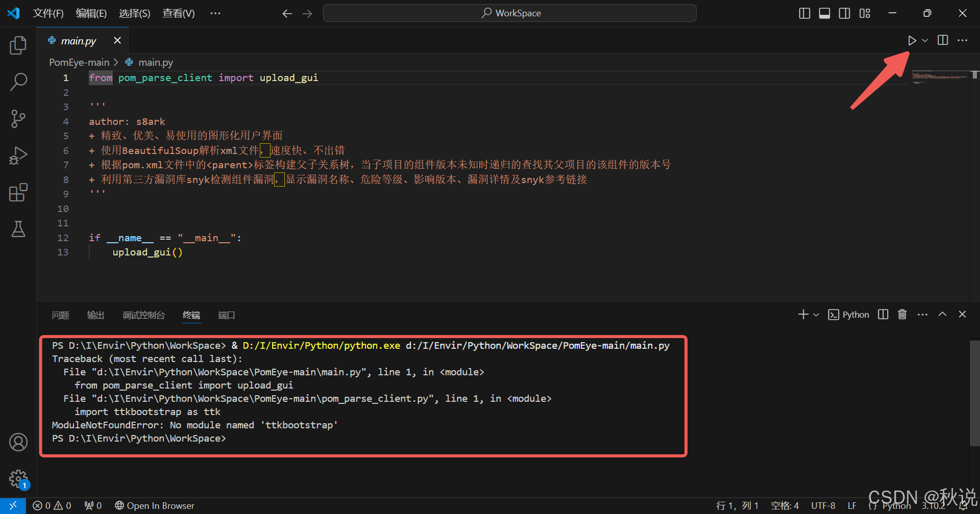Open the new terminal profile dropdown arrow
Viewport: 980px width, 514px height.
pos(816,315)
